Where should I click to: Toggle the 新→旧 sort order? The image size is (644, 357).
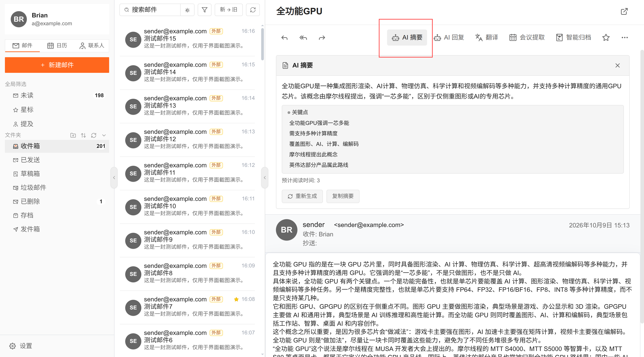(229, 10)
